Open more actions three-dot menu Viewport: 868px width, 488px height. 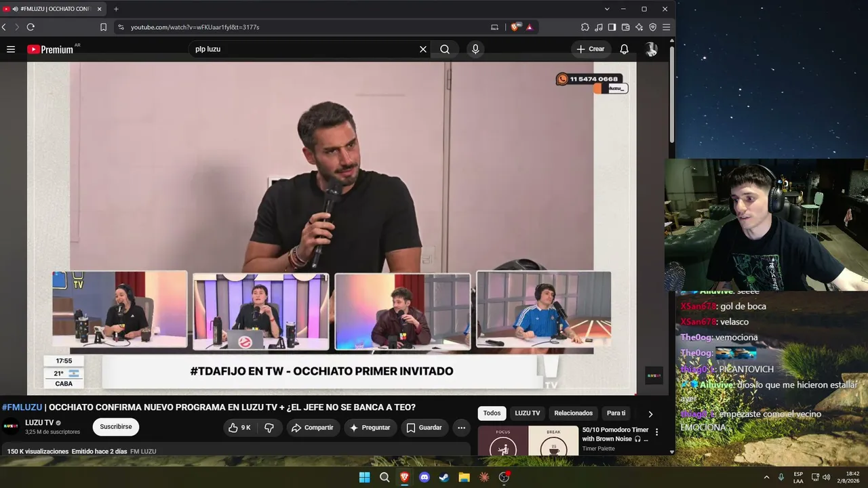[461, 428]
